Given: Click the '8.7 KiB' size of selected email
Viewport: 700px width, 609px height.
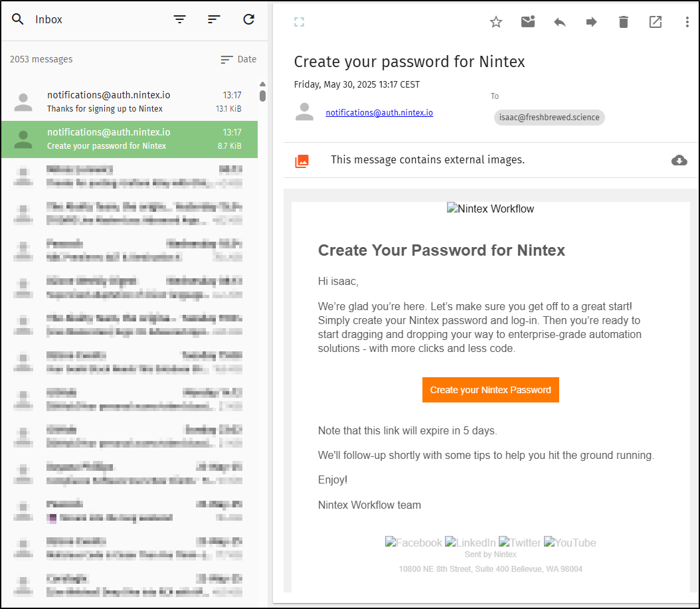Looking at the screenshot, I should click(x=230, y=146).
